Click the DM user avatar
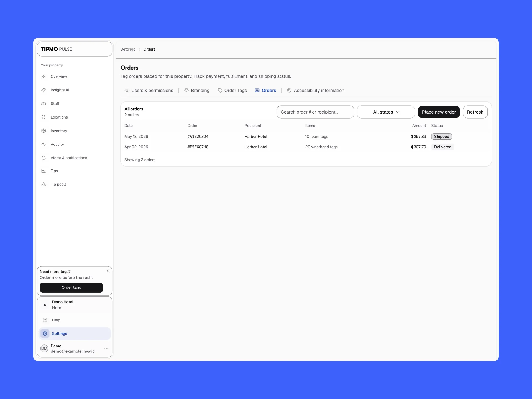 click(44, 349)
